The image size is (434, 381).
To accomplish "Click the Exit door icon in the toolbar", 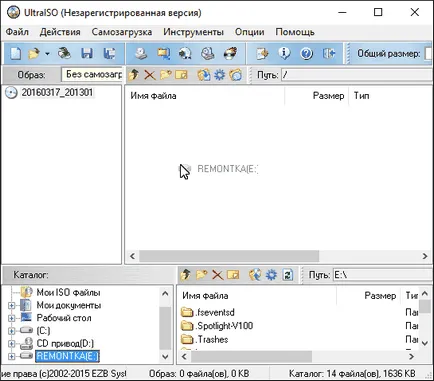I will click(x=329, y=53).
